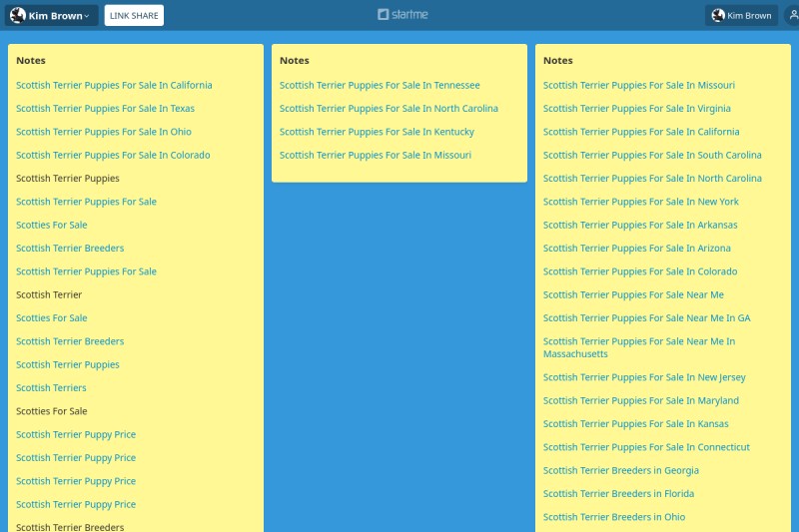The image size is (799, 532).
Task: Open Scottish Terrier Puppies For Sale In Arkansas
Action: coord(640,225)
